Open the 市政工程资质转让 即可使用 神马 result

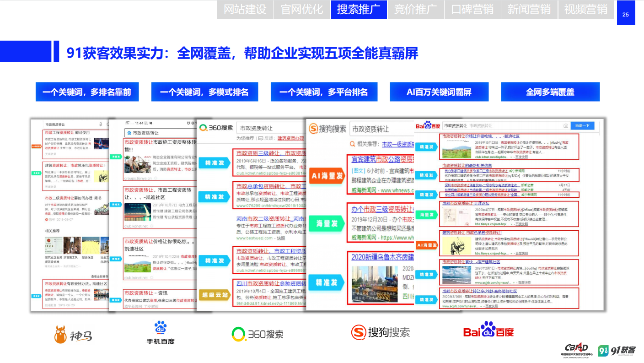coord(67,132)
